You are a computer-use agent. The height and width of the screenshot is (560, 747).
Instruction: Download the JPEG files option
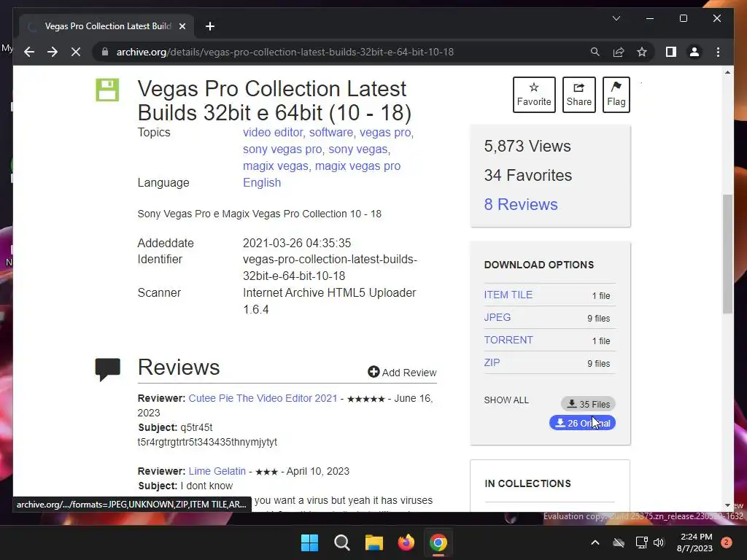pos(497,317)
